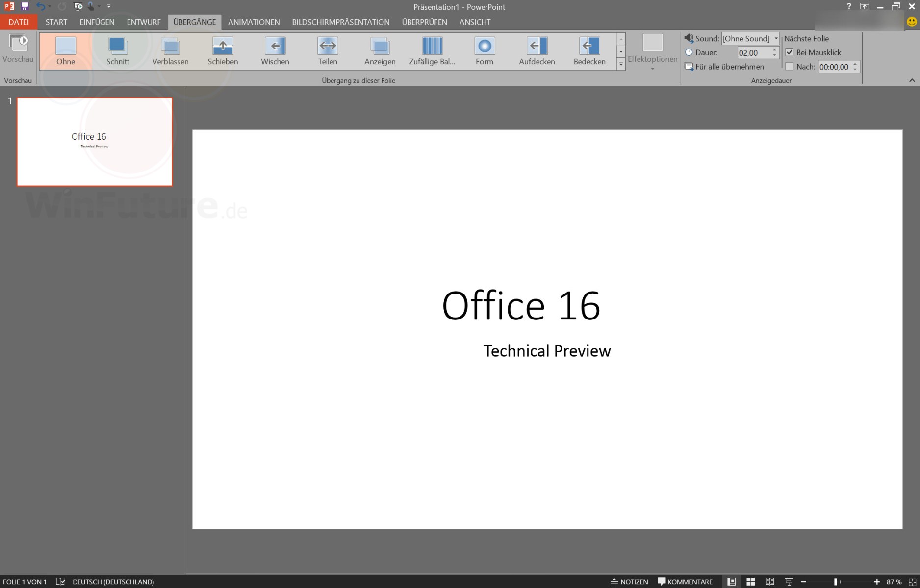Viewport: 920px width, 588px height.
Task: Click the Office 16 title on the slide
Action: click(521, 306)
